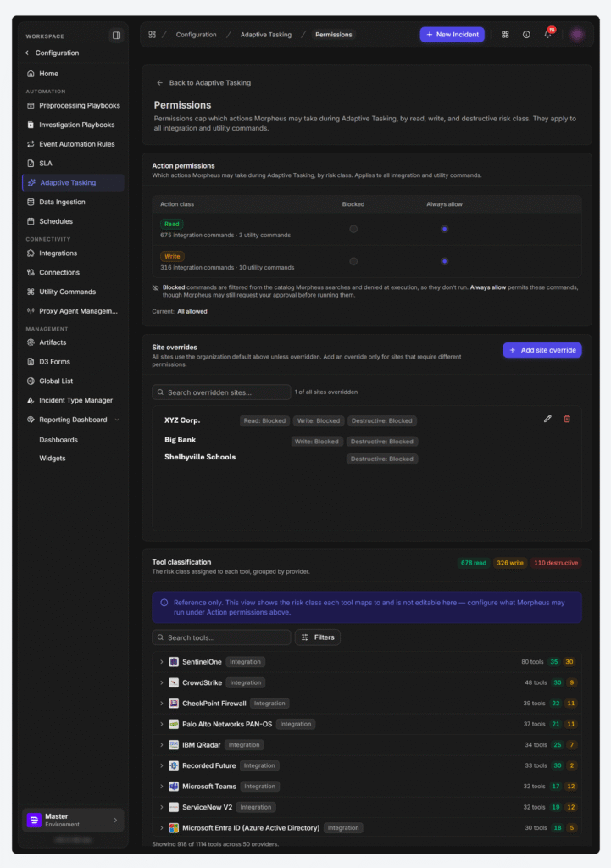Expand Palo Alto Networks PAN-OS row
611x868 pixels.
(162, 725)
